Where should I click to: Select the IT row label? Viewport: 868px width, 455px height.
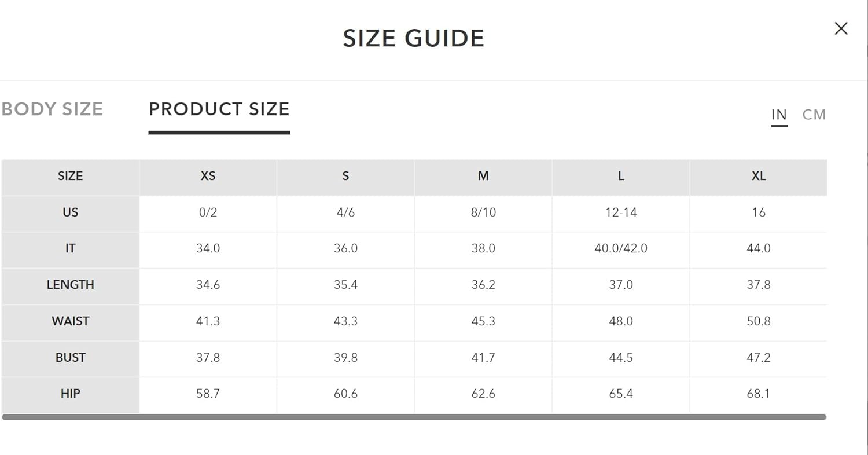tap(70, 248)
